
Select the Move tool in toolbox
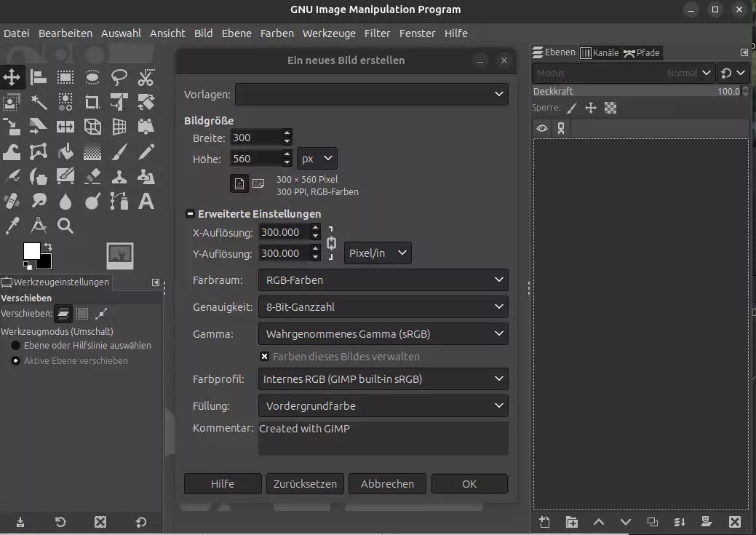(x=12, y=76)
